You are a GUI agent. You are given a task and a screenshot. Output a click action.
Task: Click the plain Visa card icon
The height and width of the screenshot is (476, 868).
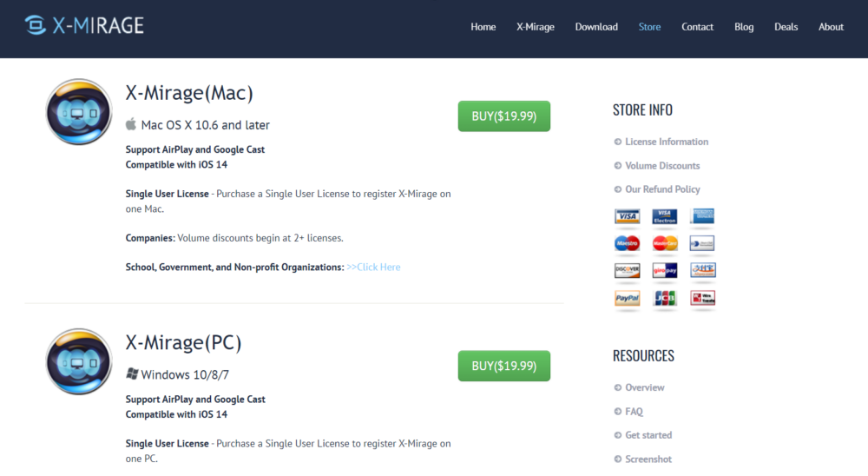point(628,216)
